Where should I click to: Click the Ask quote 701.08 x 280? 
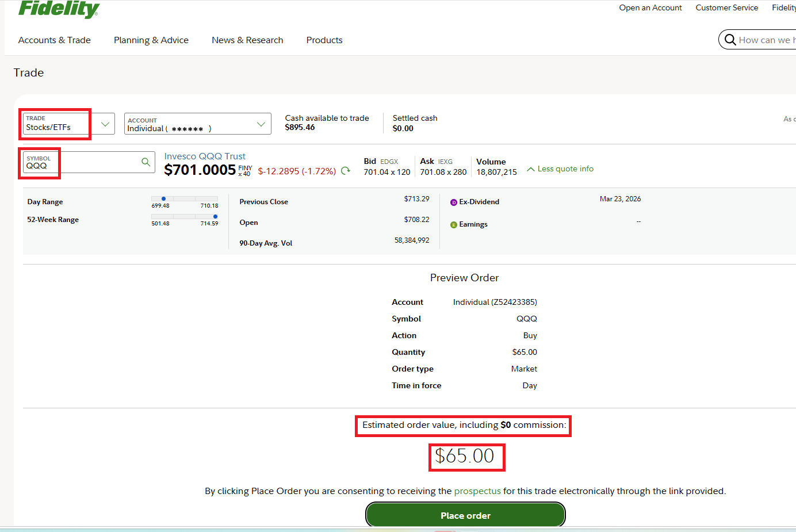click(443, 172)
